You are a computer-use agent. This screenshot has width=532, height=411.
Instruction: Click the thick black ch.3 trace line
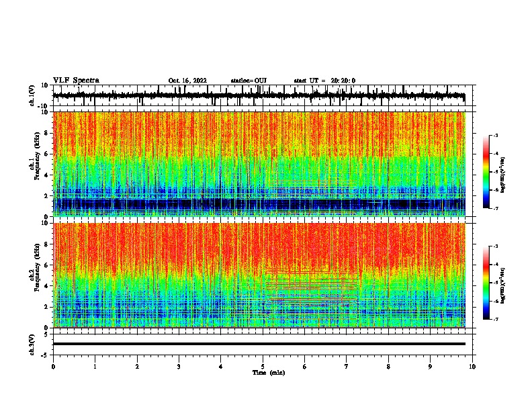pyautogui.click(x=259, y=344)
